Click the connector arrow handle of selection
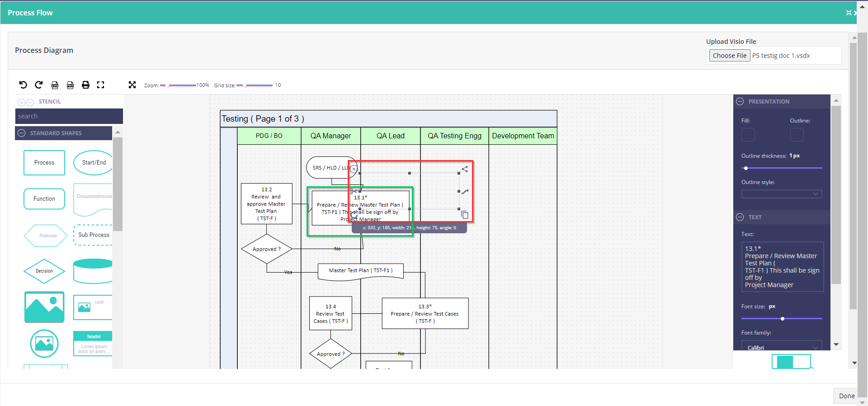 pyautogui.click(x=465, y=192)
